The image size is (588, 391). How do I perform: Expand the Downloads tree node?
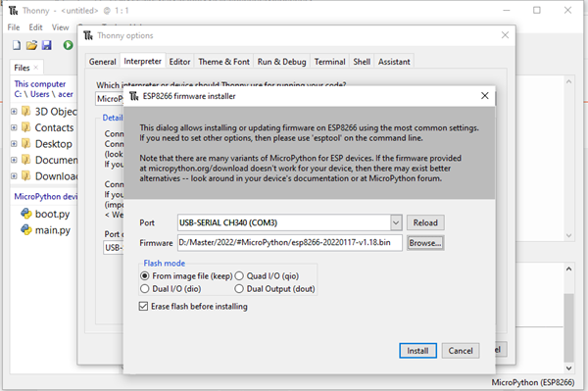[14, 175]
